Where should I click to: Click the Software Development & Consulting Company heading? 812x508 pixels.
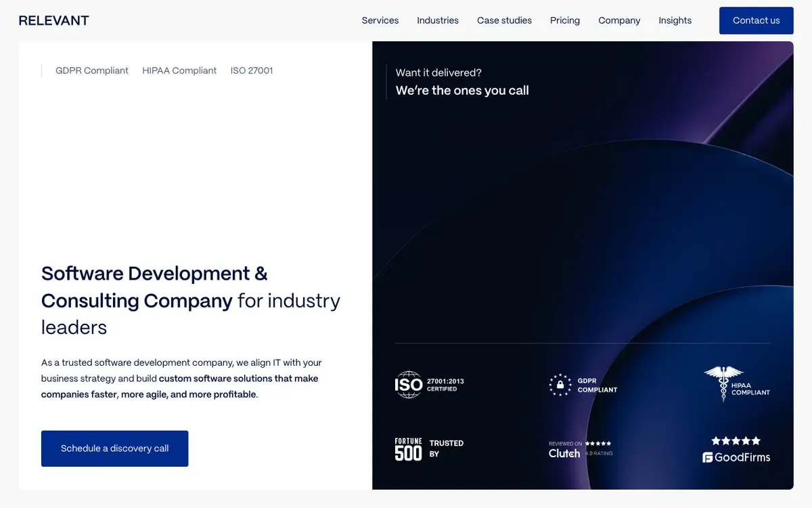191,300
